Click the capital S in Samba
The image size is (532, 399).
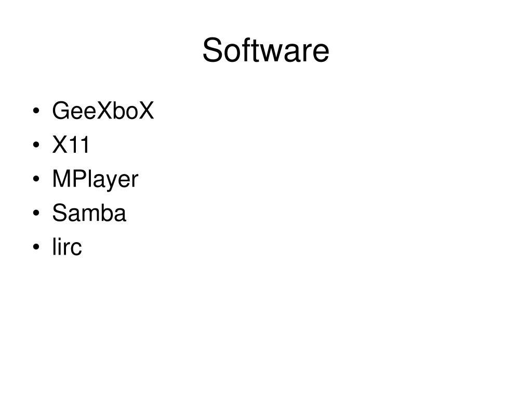(x=60, y=212)
